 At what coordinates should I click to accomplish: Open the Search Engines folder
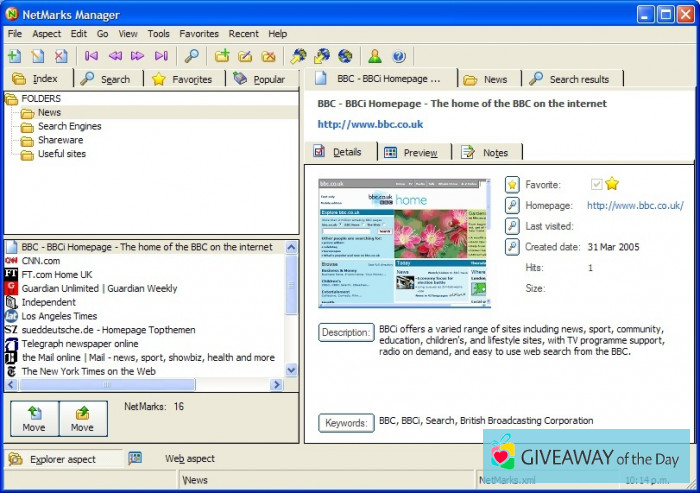[69, 127]
